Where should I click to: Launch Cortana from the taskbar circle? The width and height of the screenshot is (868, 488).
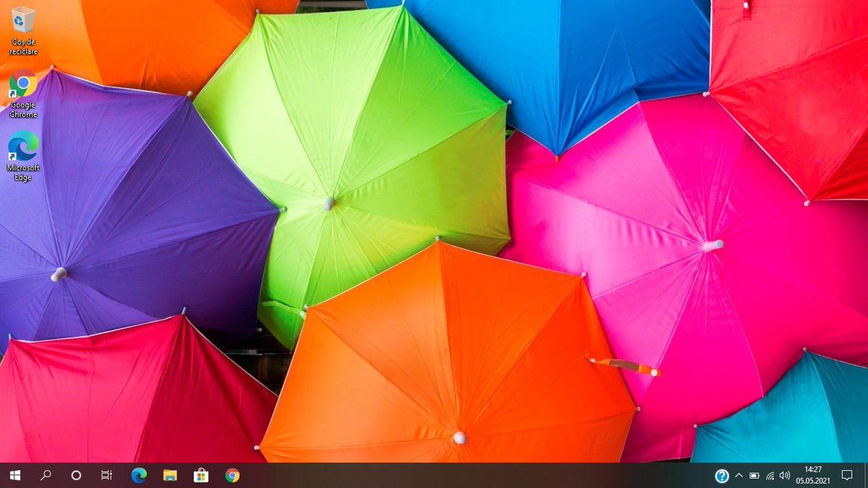pyautogui.click(x=76, y=475)
